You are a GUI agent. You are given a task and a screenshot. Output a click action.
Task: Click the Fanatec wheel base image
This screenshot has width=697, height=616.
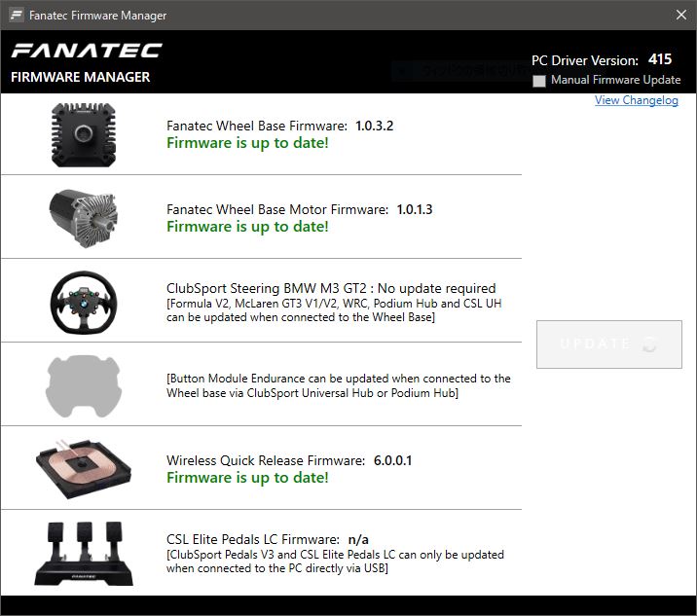click(84, 134)
